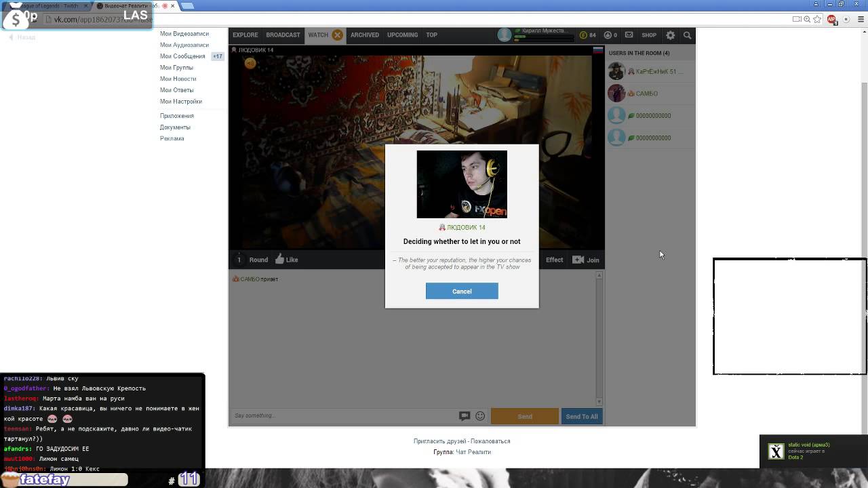Click the camera access icon in the address bar
Image resolution: width=868 pixels, height=488 pixels.
pos(797,19)
